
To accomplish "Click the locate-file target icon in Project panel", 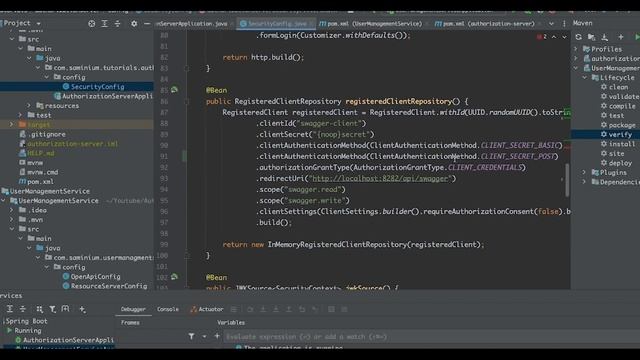I will pos(92,24).
